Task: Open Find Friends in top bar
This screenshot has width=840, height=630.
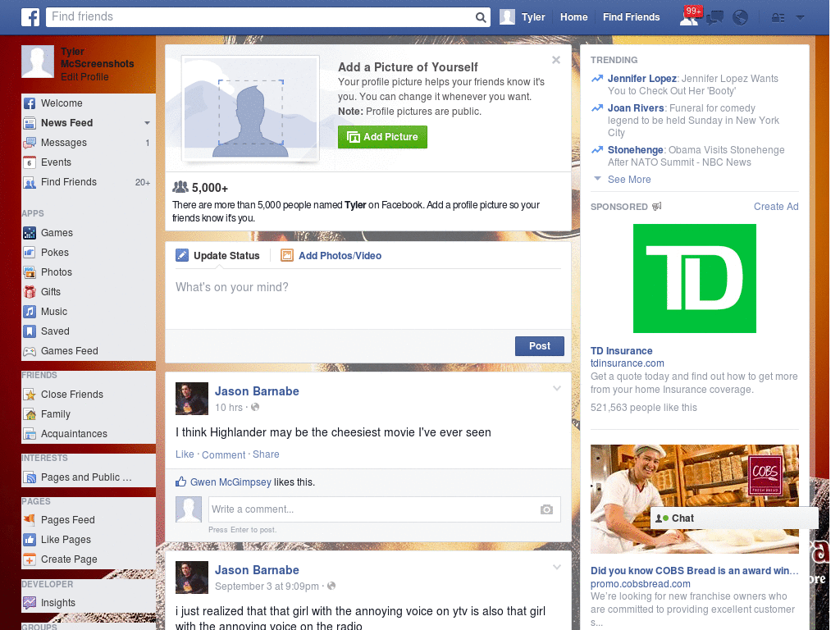Action: pos(631,17)
